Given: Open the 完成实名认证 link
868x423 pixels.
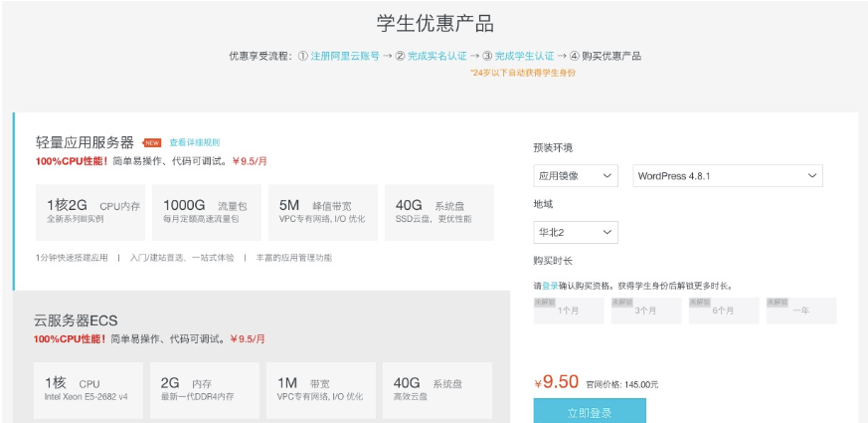Looking at the screenshot, I should coord(437,56).
